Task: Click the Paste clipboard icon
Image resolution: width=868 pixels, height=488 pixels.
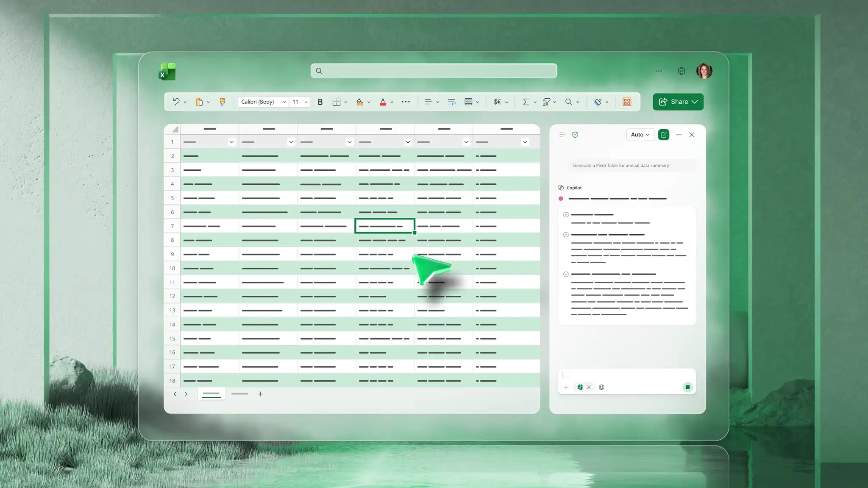Action: [199, 102]
